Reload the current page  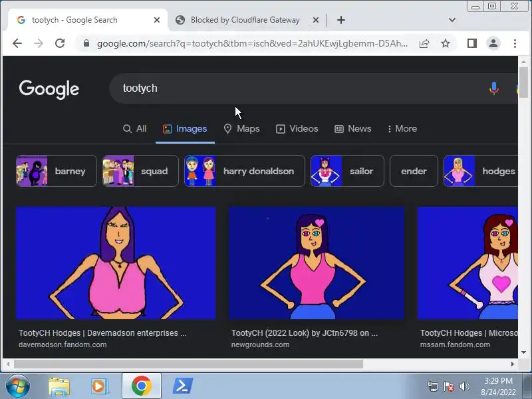point(60,43)
